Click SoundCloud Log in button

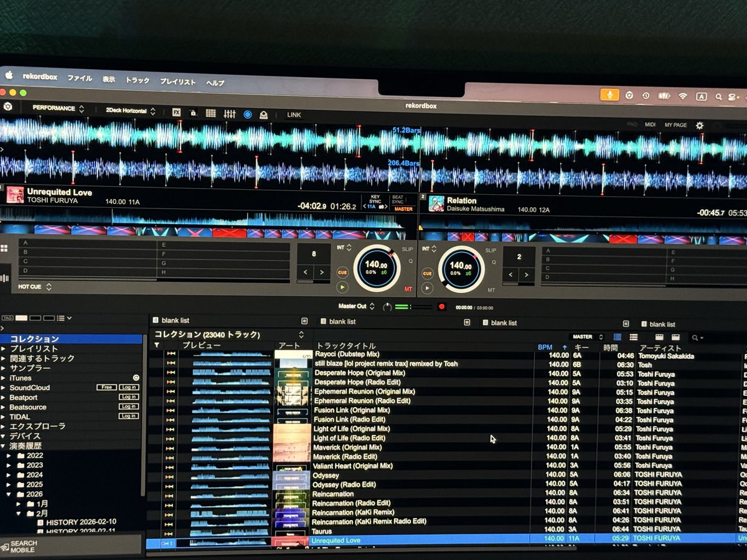pos(129,387)
